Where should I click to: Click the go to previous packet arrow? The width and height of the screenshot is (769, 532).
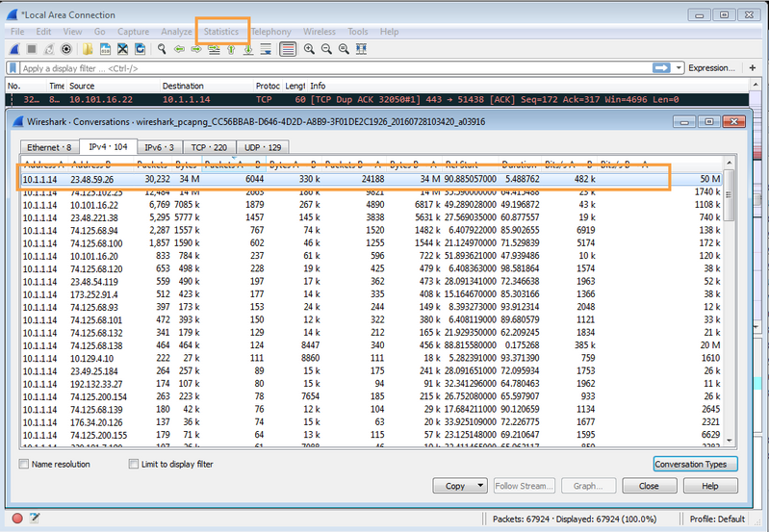tap(179, 49)
